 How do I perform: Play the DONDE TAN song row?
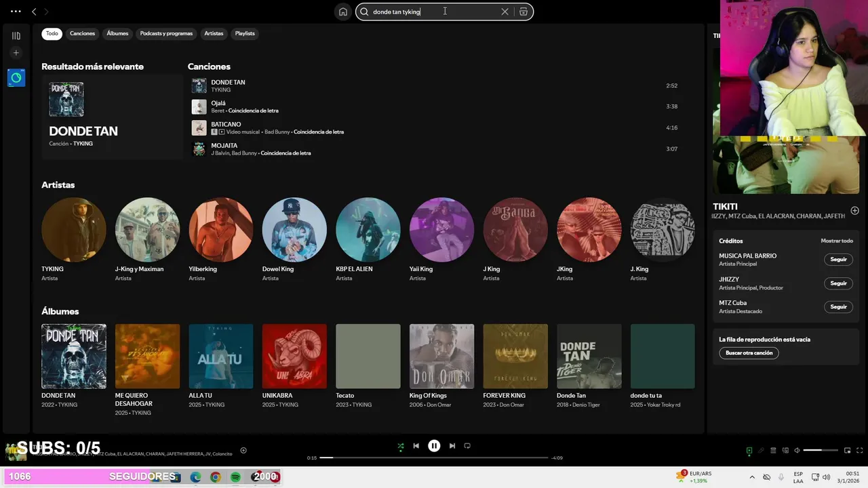(x=435, y=85)
